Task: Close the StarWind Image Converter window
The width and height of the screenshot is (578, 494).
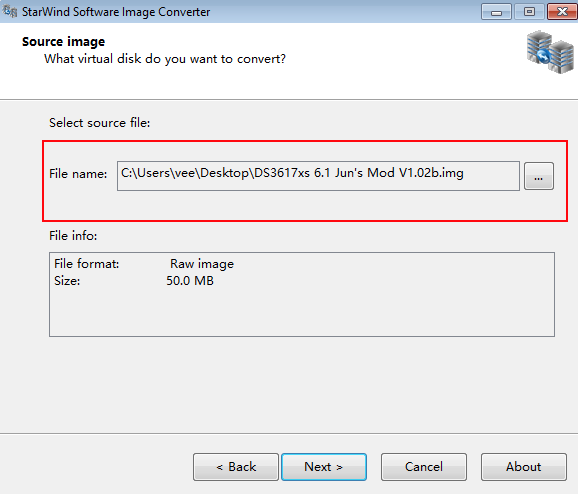Action: (562, 11)
